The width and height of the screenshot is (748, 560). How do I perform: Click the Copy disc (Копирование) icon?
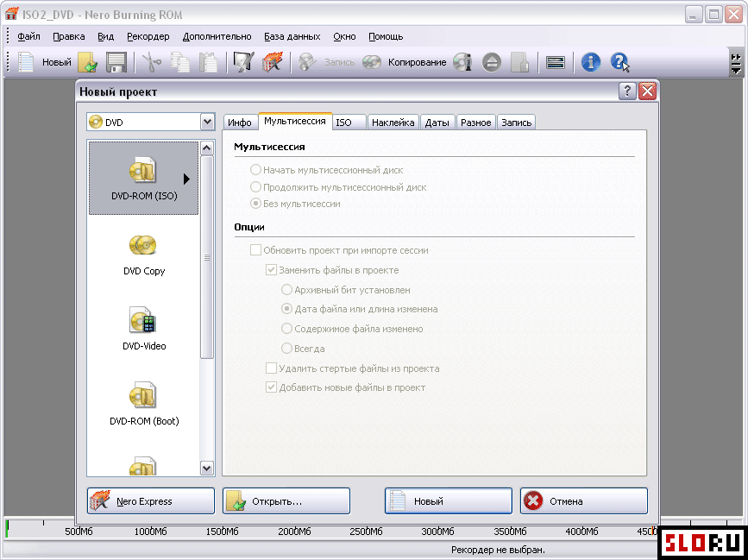coord(371,62)
